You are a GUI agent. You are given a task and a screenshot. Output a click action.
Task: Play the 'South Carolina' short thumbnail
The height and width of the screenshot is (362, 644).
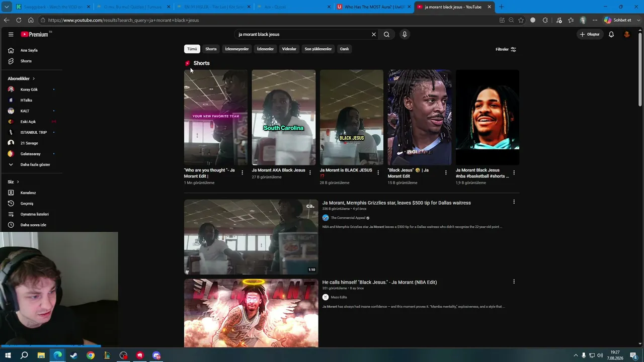pos(284,117)
